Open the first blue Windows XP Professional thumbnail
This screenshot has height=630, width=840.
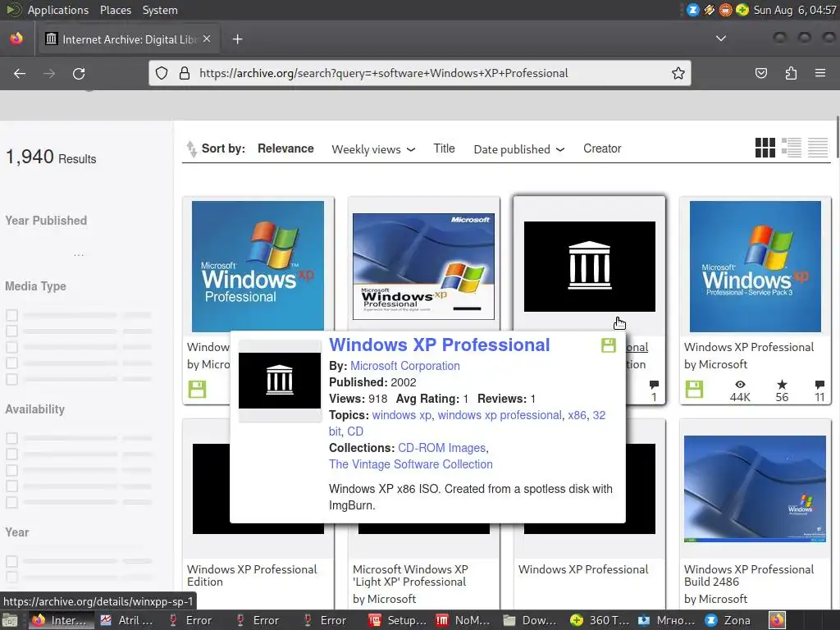point(258,267)
